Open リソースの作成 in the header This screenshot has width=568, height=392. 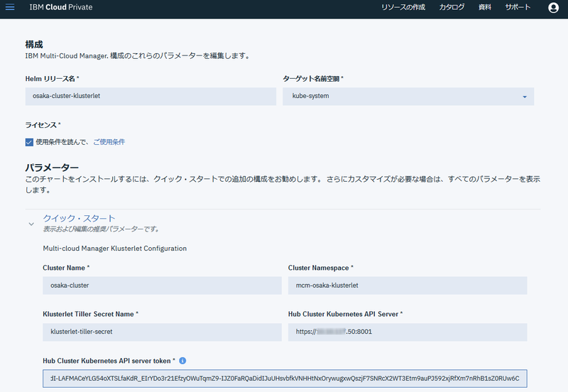(403, 7)
